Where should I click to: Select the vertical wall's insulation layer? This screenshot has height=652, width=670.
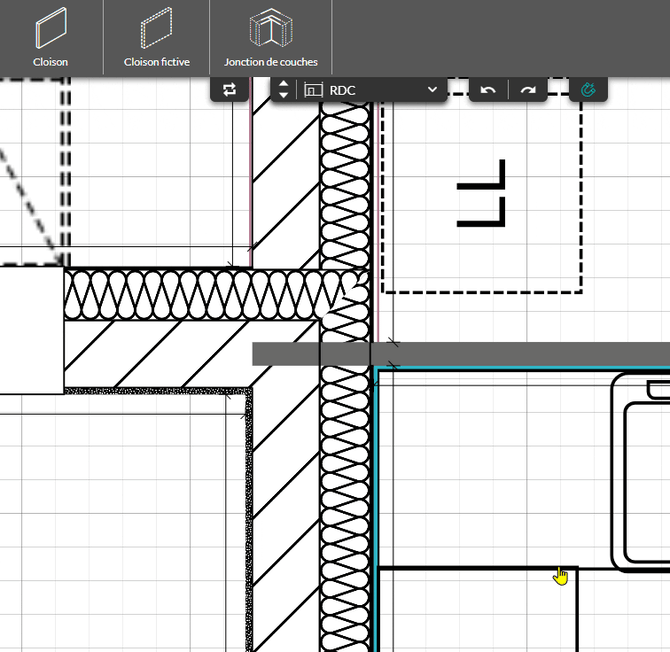(345, 508)
